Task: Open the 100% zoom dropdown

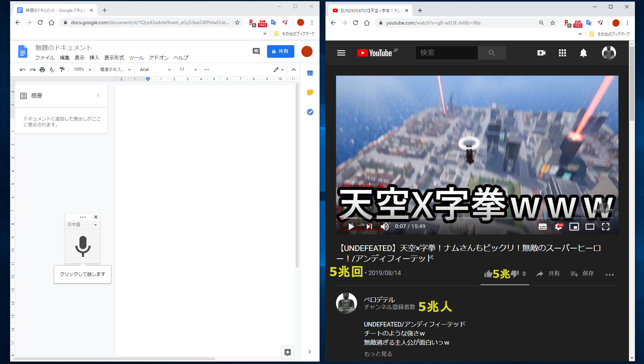Action: tap(82, 70)
